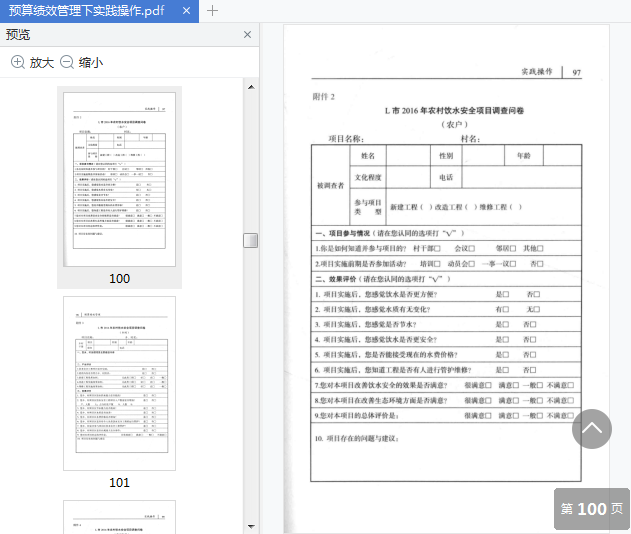Click the thumbnail scrollbar down arrow
The height and width of the screenshot is (534, 631).
pyautogui.click(x=251, y=526)
